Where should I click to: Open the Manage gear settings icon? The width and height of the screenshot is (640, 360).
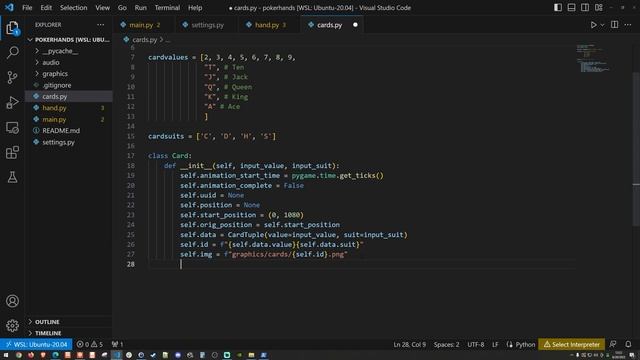(12, 325)
